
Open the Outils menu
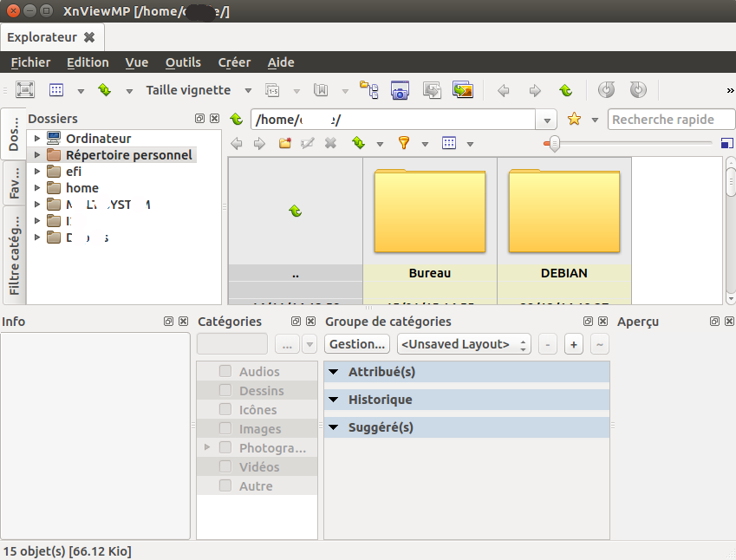183,62
